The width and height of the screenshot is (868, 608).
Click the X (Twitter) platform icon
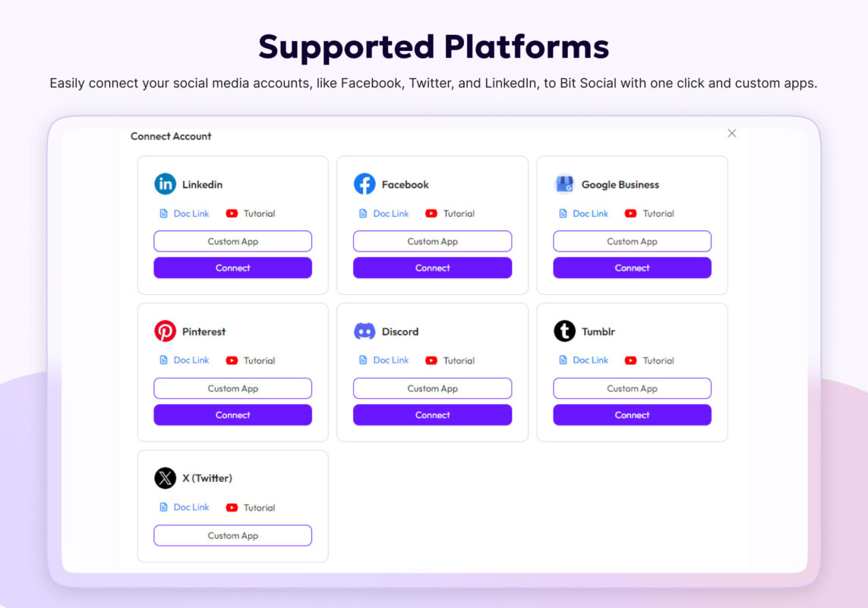point(166,477)
